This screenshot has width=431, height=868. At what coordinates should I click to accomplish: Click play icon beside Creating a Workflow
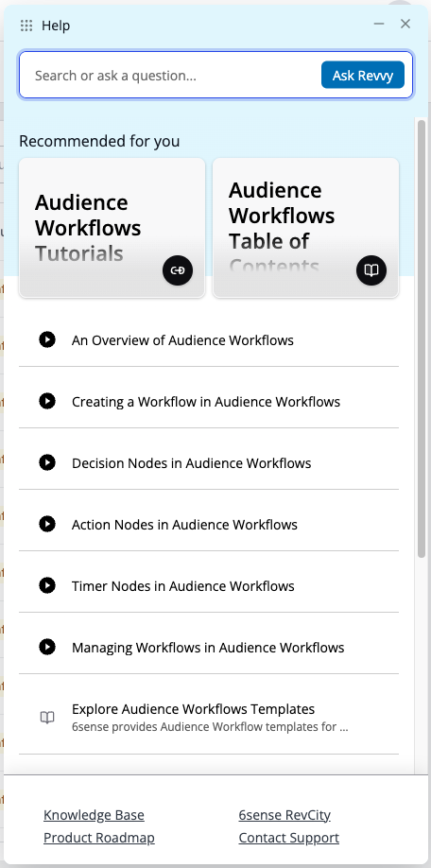tap(47, 401)
